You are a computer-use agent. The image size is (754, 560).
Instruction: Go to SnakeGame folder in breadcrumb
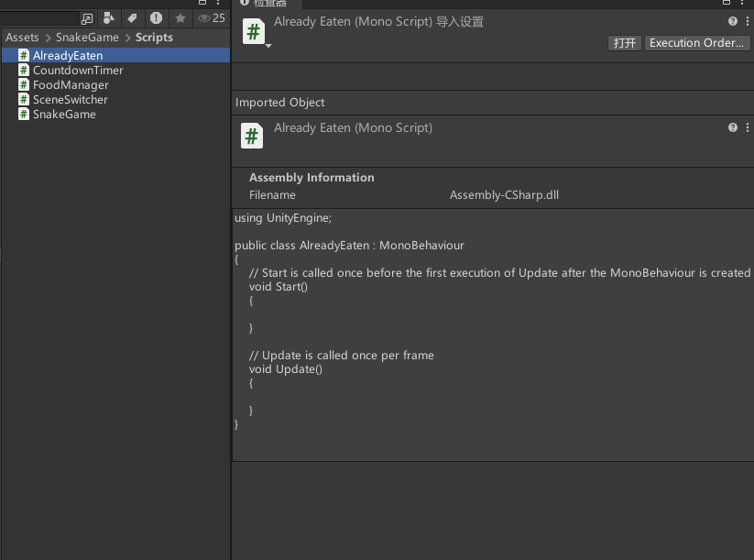pyautogui.click(x=87, y=37)
